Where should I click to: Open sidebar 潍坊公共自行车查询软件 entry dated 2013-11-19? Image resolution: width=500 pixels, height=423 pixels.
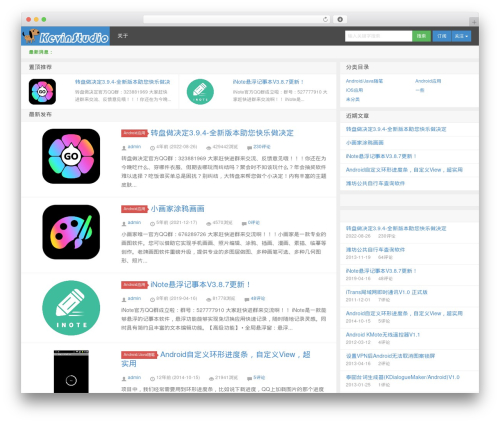point(375,250)
